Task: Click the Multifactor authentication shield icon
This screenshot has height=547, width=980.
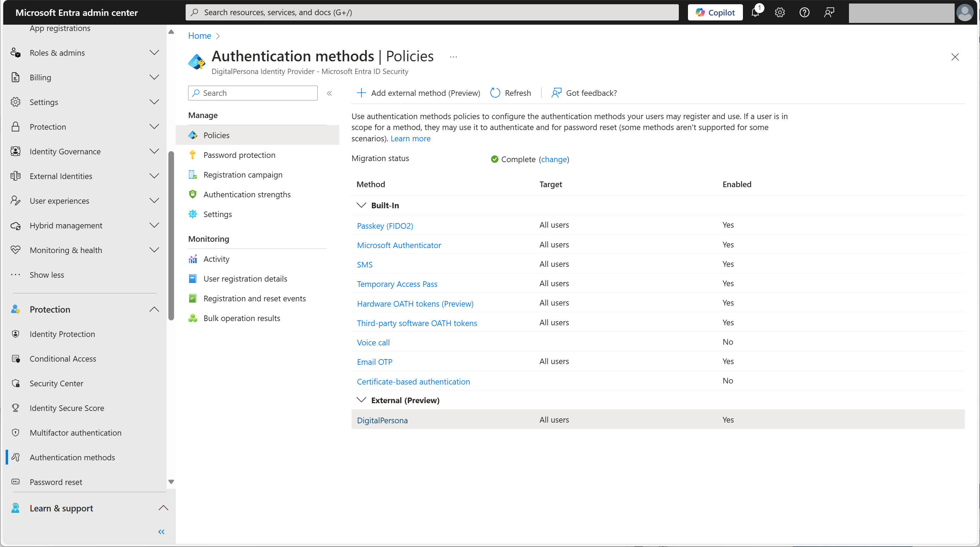Action: [15, 433]
